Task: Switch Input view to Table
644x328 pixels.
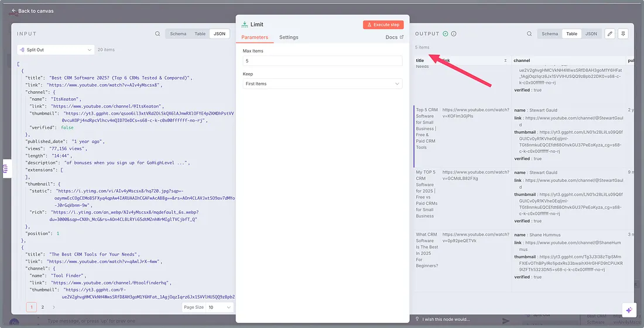Action: [200, 34]
